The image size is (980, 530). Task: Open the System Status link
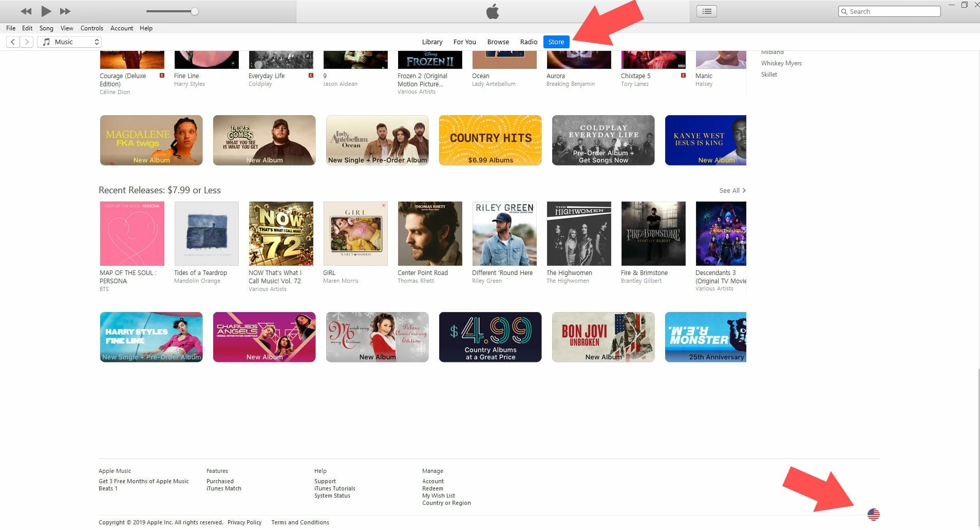pos(332,496)
